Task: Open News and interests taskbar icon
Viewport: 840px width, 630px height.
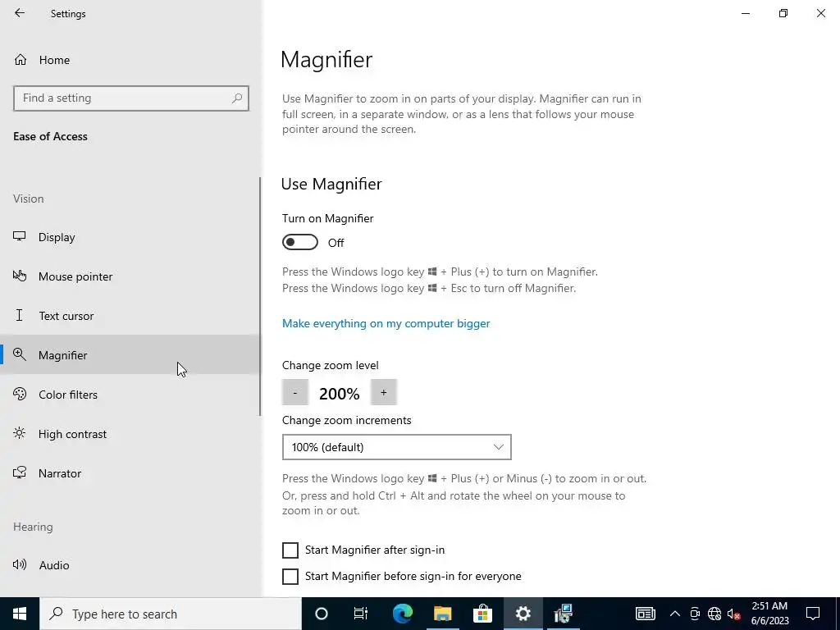Action: pyautogui.click(x=645, y=614)
